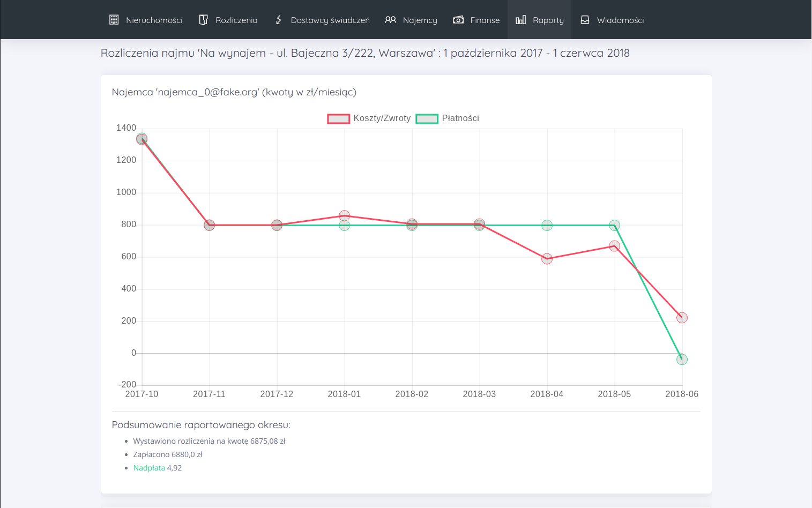
Task: Click the Płatności legend label
Action: [x=460, y=118]
